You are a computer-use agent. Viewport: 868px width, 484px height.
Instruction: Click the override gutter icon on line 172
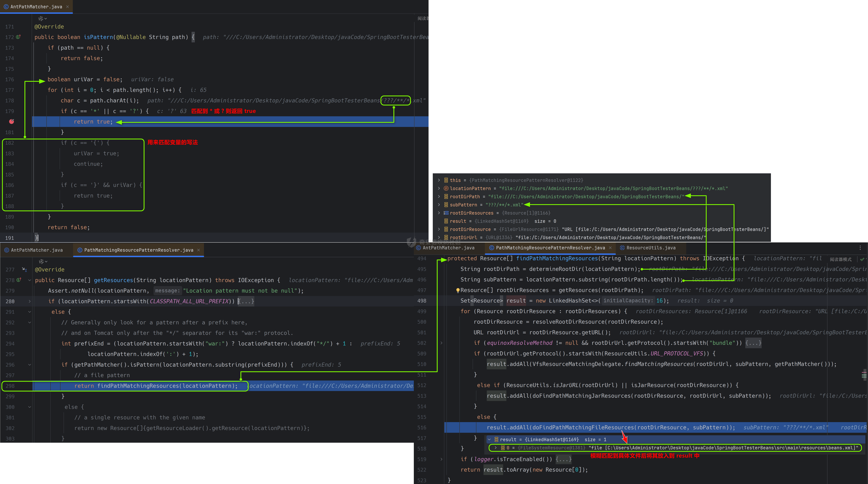coord(18,37)
